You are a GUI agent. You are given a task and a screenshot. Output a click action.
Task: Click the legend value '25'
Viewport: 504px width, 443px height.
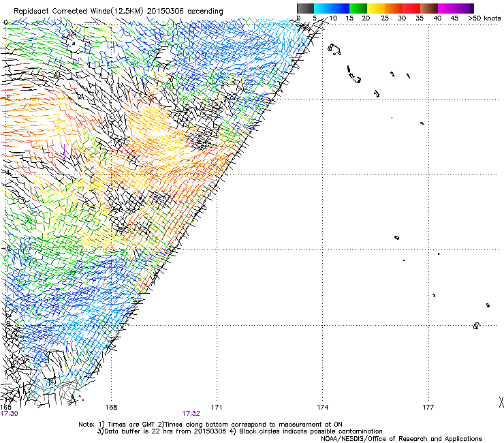pos(385,18)
